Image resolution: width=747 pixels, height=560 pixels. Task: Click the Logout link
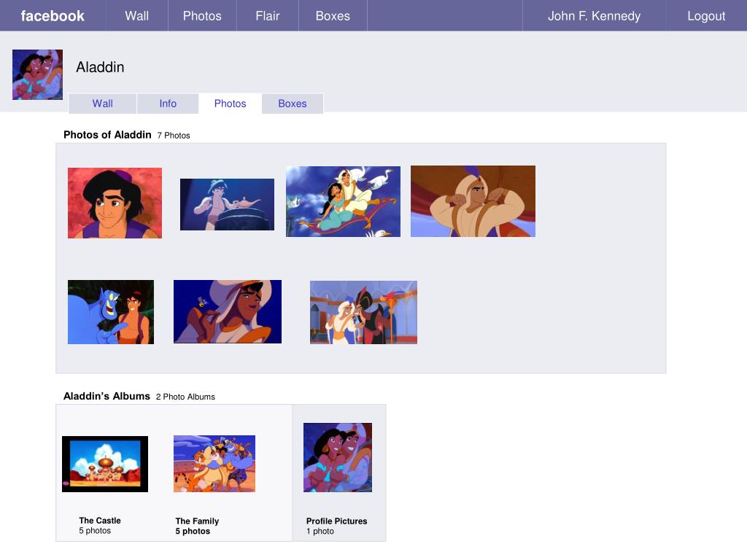coord(706,16)
